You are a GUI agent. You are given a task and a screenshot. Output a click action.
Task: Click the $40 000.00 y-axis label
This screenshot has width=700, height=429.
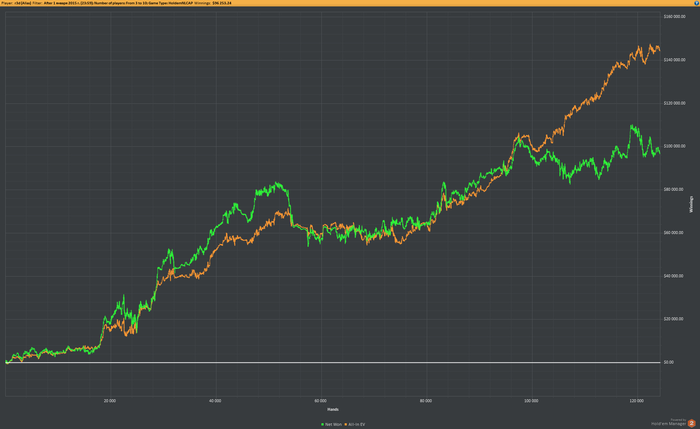coord(674,276)
